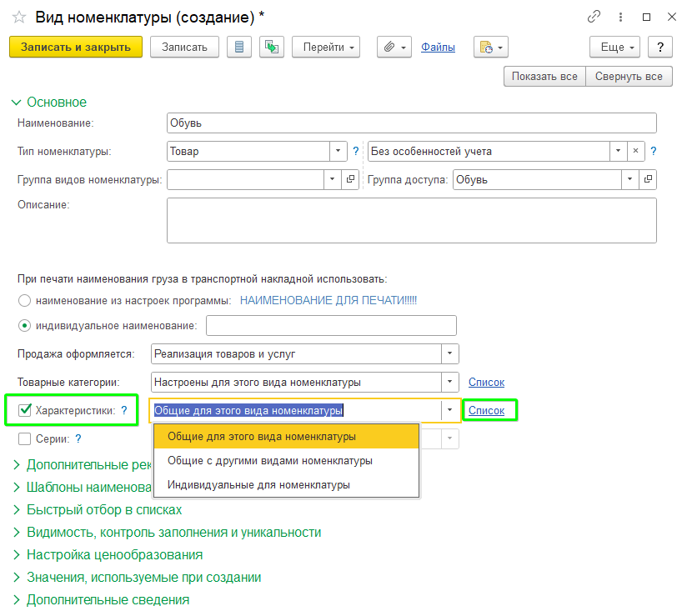The height and width of the screenshot is (616, 687).
Task: Select 'наименование из настроек программы' radio option
Action: point(24,301)
